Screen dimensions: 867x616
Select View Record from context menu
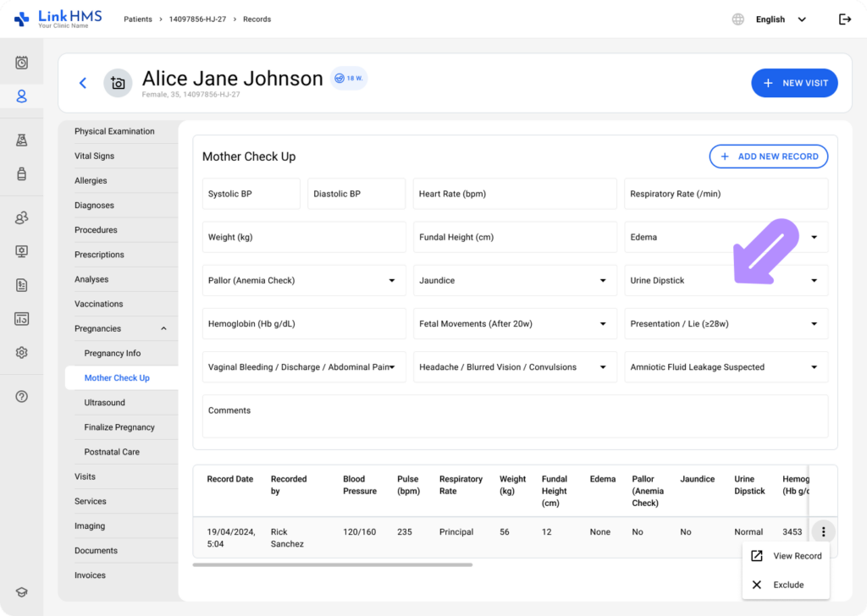pyautogui.click(x=787, y=556)
